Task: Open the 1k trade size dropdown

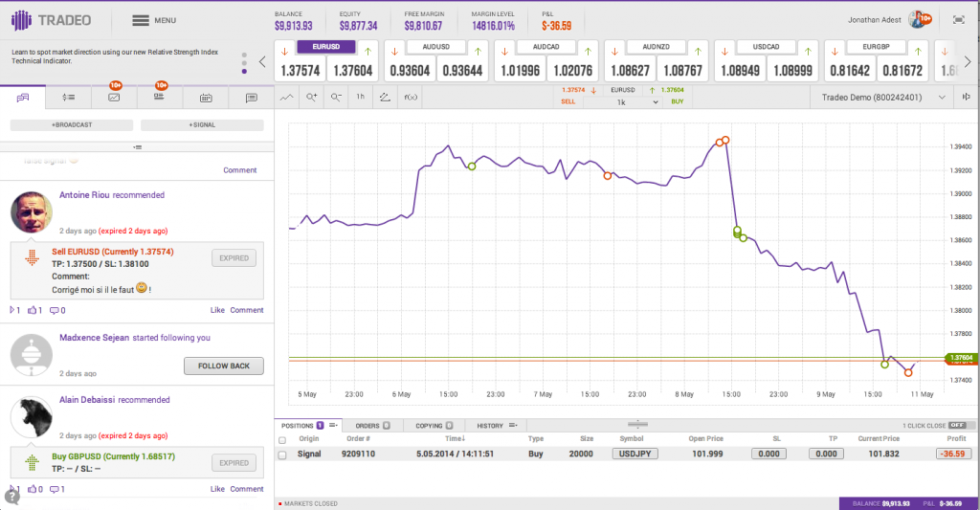Action: point(621,101)
